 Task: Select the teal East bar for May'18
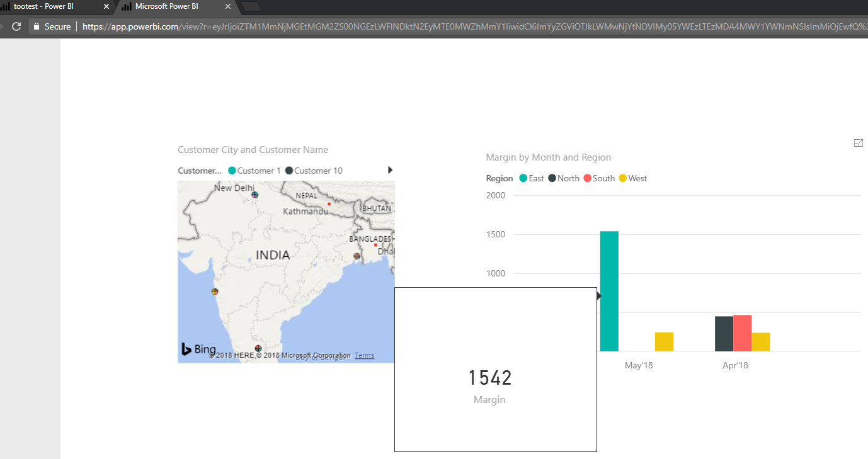point(609,291)
